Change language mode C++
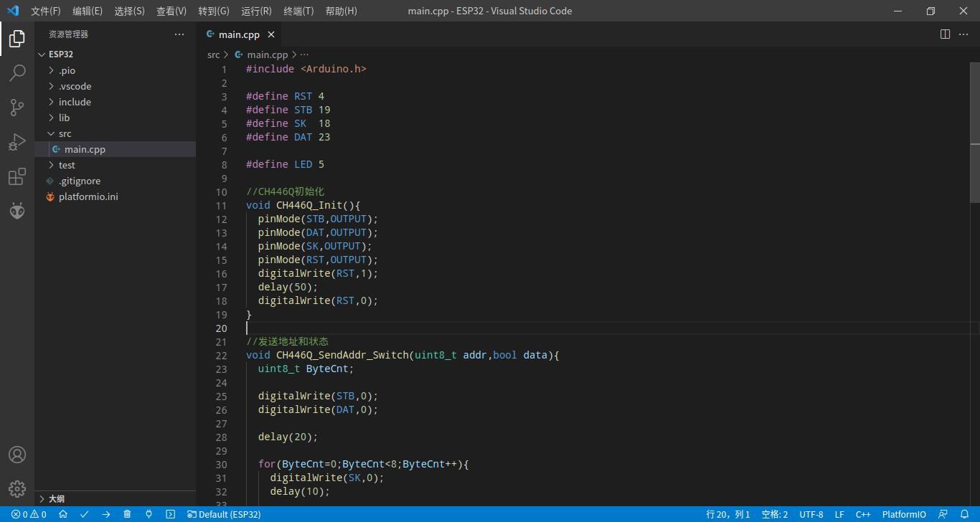This screenshot has width=980, height=522. [863, 514]
